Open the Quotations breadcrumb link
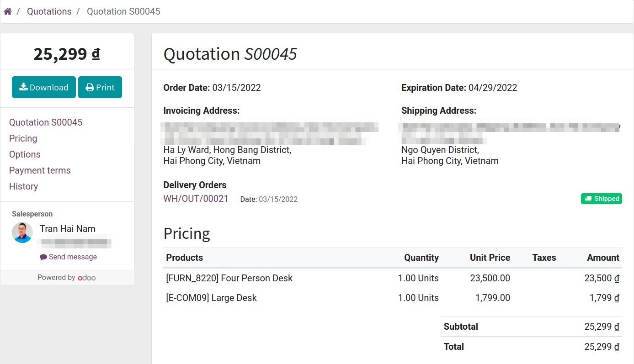The height and width of the screenshot is (364, 634). 49,11
